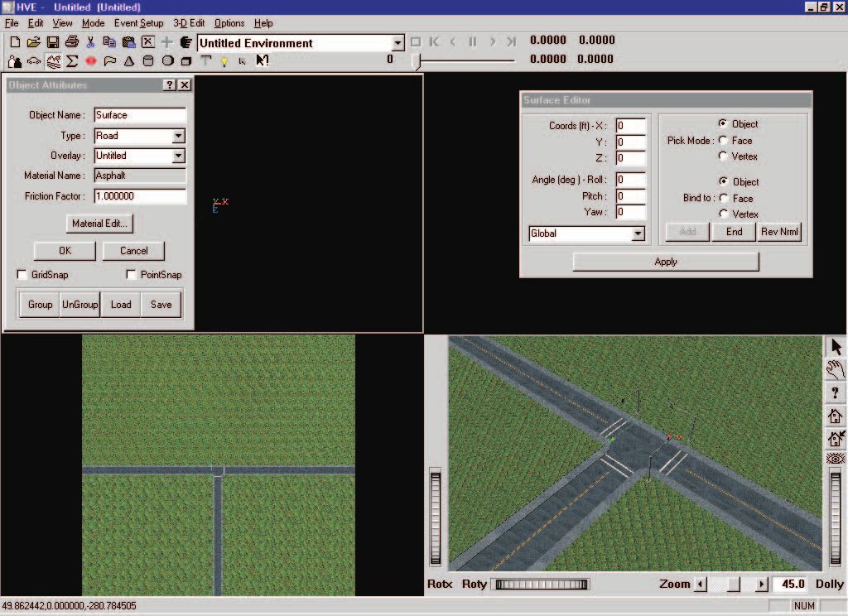Click the home view icon in viewer
The height and width of the screenshot is (616, 848).
coord(835,416)
